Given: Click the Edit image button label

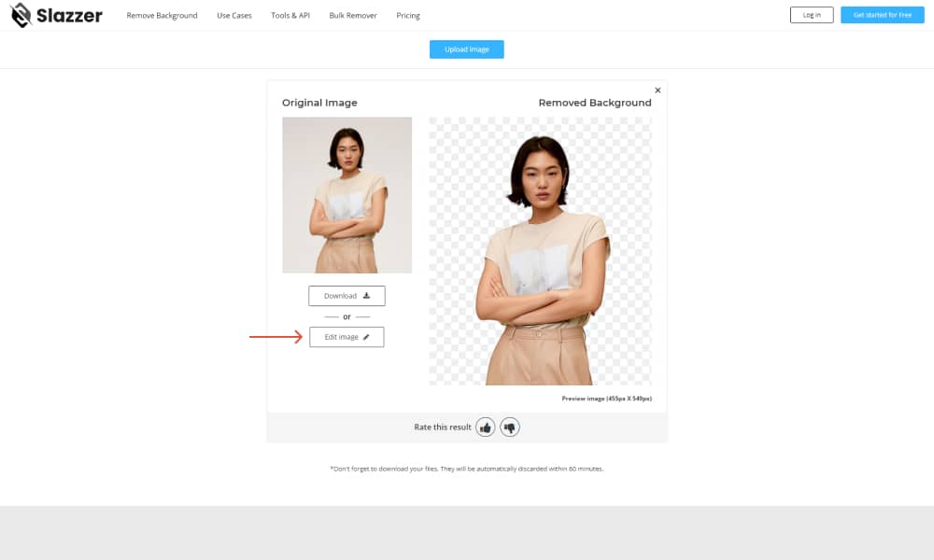Looking at the screenshot, I should pos(341,337).
